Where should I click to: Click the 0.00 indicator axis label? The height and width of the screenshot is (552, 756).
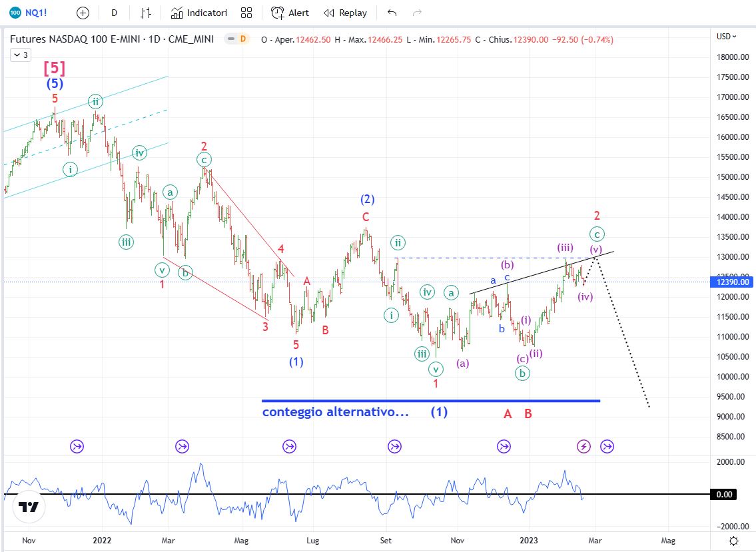[x=724, y=494]
